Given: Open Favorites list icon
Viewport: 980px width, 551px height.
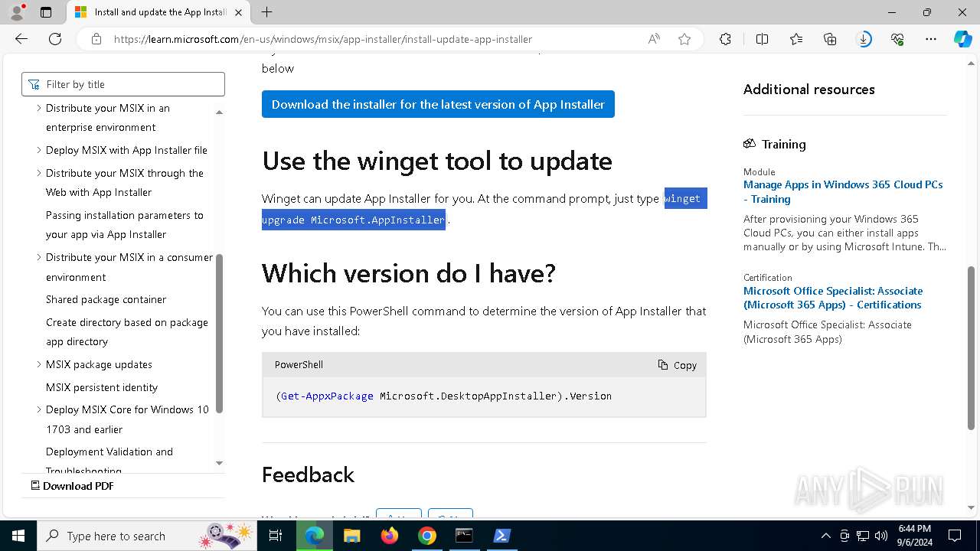Looking at the screenshot, I should coord(796,39).
